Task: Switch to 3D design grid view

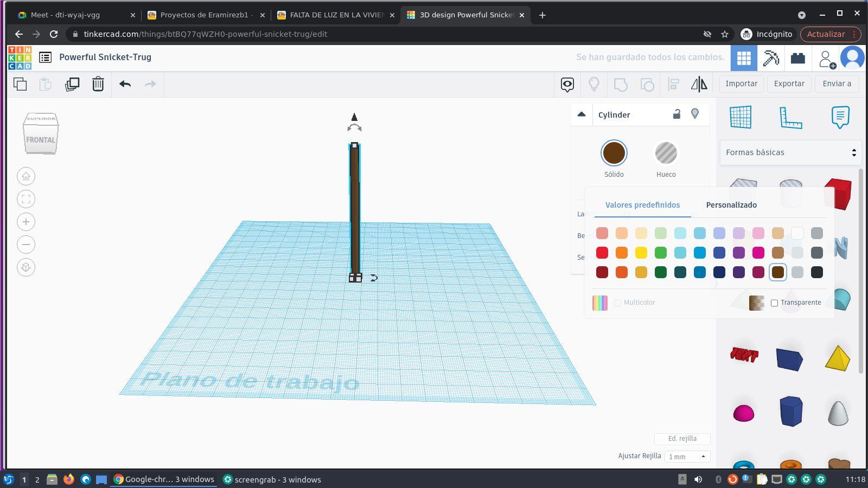Action: 744,58
